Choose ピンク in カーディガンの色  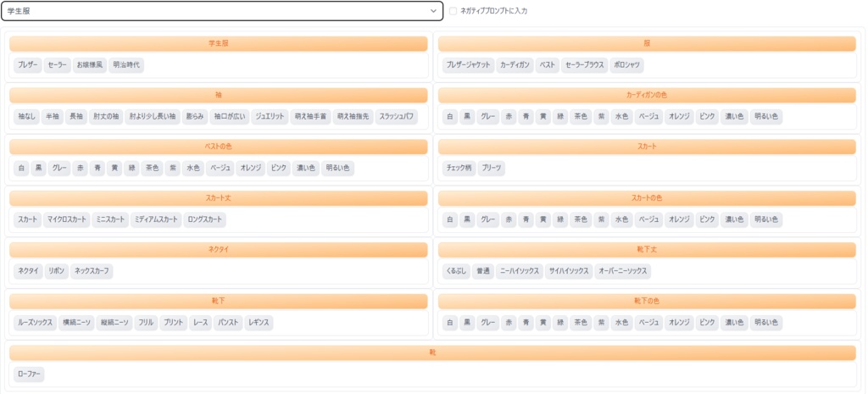[707, 117]
